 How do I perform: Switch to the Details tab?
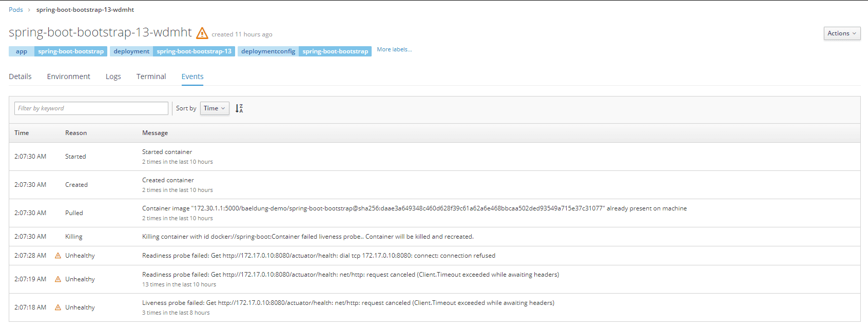[20, 76]
